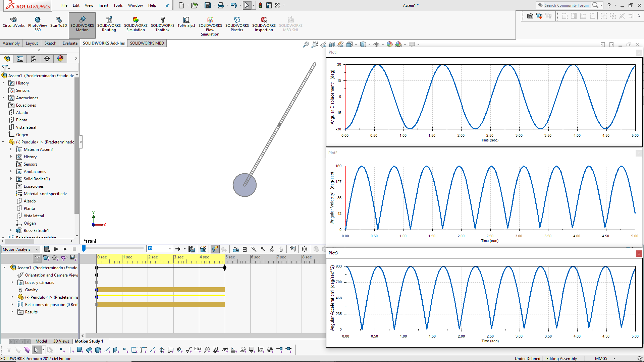Viewport: 644px width, 362px height.
Task: Click the Calculate motion study icon
Action: (47, 249)
